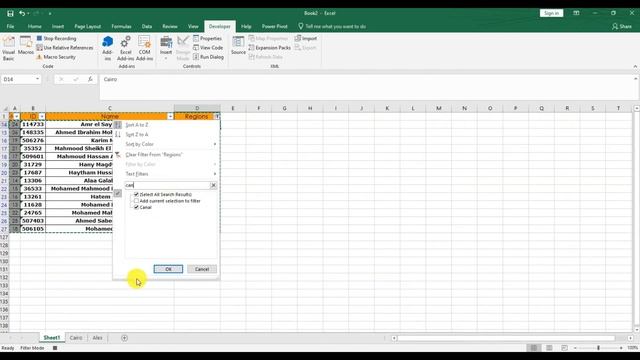
Task: Switch to the Home tab
Action: click(35, 27)
